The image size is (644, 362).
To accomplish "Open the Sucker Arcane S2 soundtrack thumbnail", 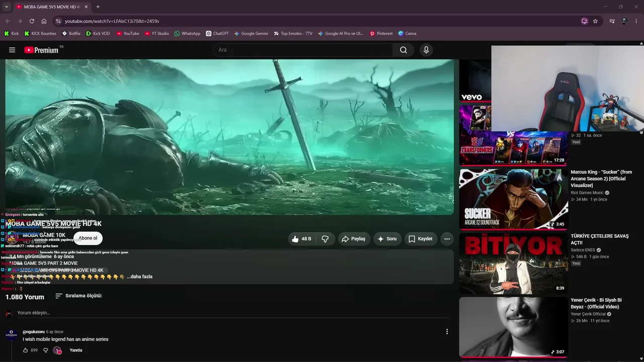I will [x=513, y=199].
